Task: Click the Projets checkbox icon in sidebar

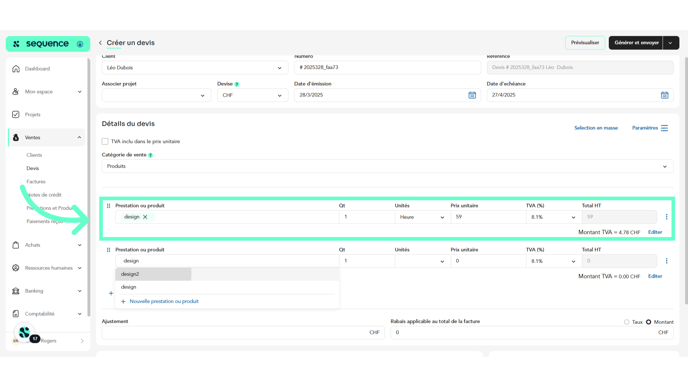Action: (x=16, y=115)
